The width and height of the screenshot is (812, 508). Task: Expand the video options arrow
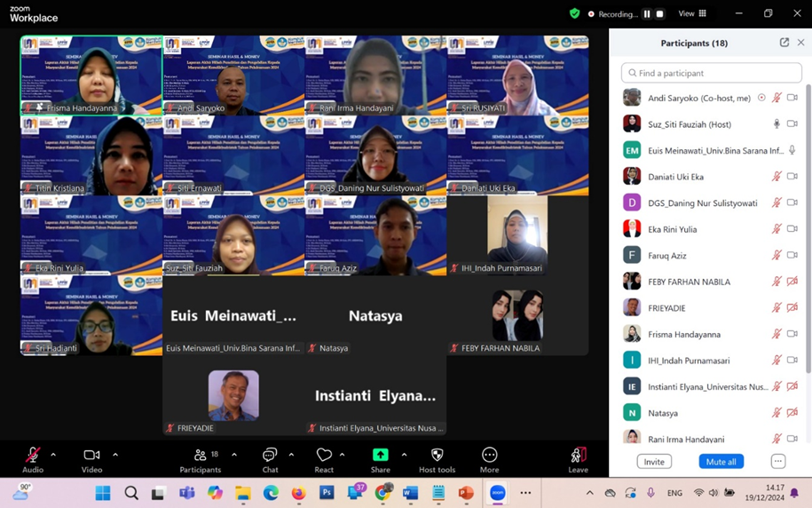[x=115, y=455]
